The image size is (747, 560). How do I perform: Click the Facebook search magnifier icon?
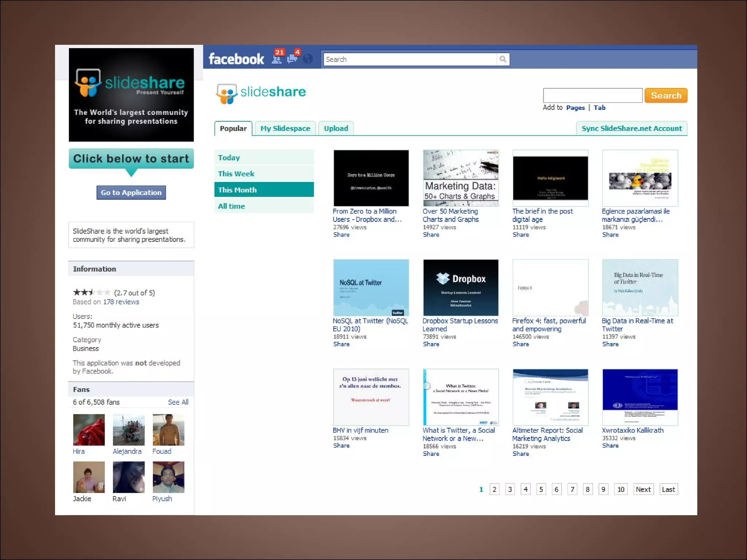[x=503, y=59]
